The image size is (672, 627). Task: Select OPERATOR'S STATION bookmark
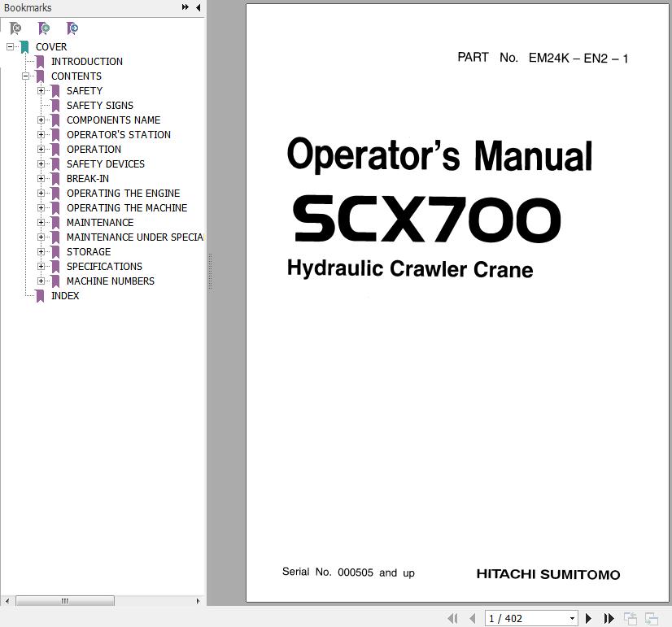pos(119,134)
